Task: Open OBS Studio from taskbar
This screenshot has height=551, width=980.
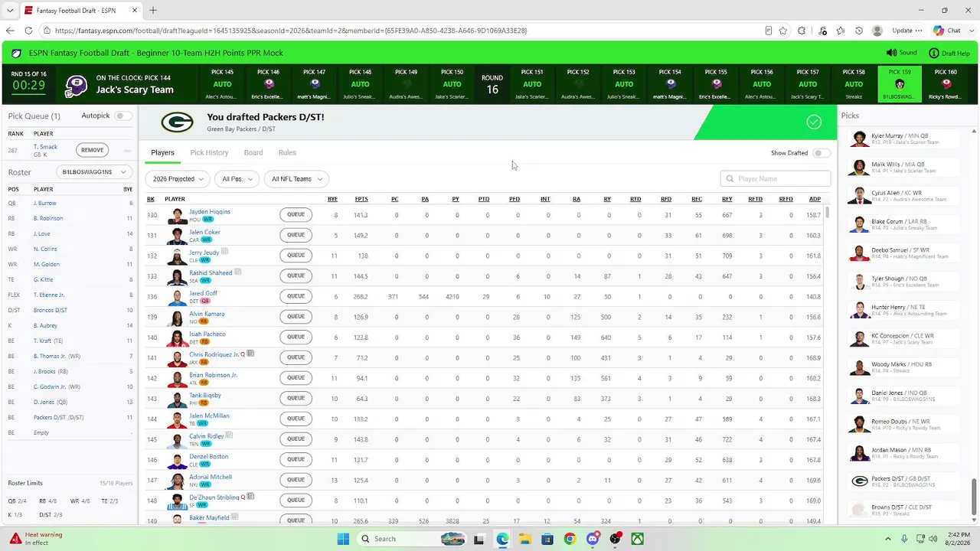Action: click(x=615, y=539)
